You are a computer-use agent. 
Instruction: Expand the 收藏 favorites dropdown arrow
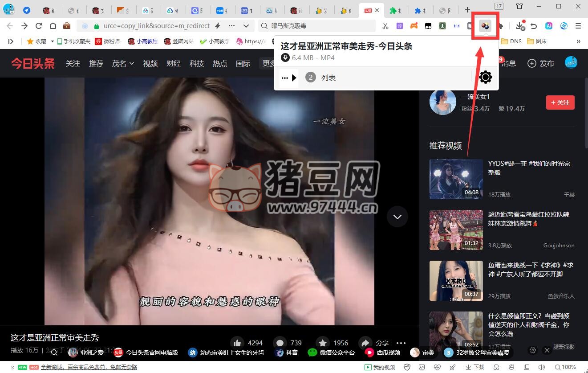coord(52,41)
